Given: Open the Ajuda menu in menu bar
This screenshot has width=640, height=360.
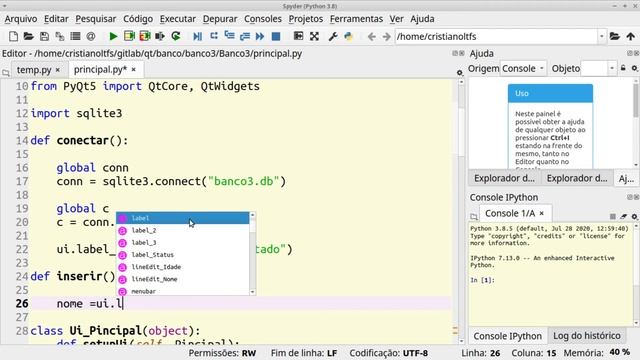Looking at the screenshot, I should coord(422,19).
